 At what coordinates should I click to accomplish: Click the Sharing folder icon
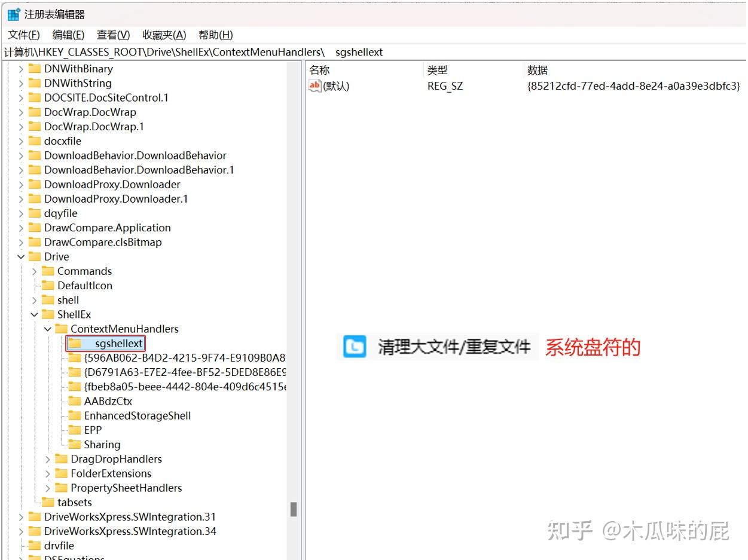tap(75, 444)
